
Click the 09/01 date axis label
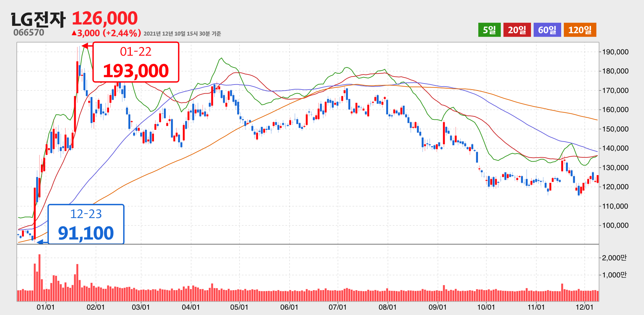[438, 307]
